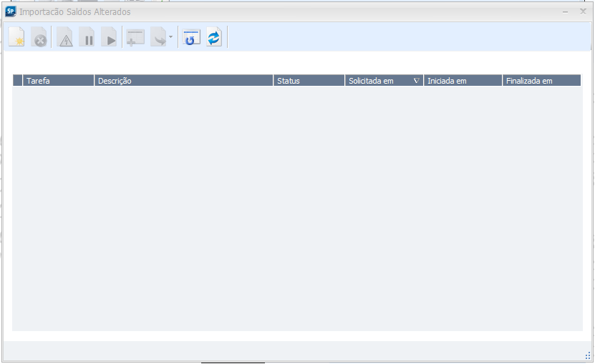
Task: Click the Finalizada em column header
Action: [542, 80]
